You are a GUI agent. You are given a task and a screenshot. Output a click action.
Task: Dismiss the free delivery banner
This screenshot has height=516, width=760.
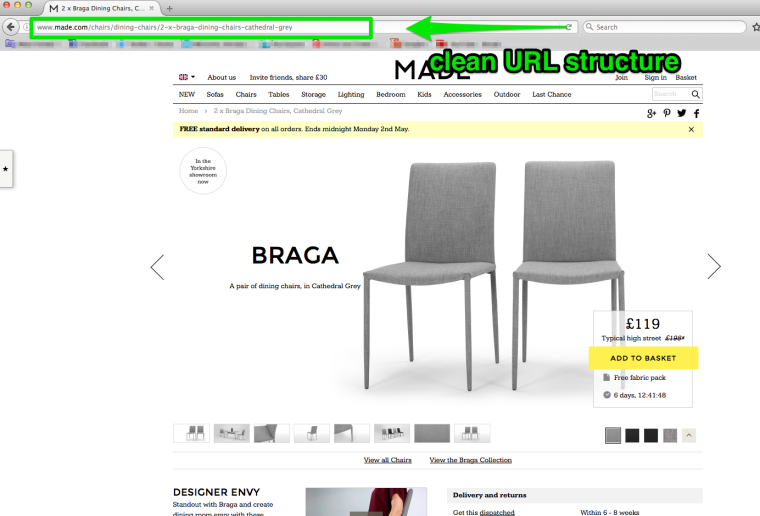click(691, 129)
